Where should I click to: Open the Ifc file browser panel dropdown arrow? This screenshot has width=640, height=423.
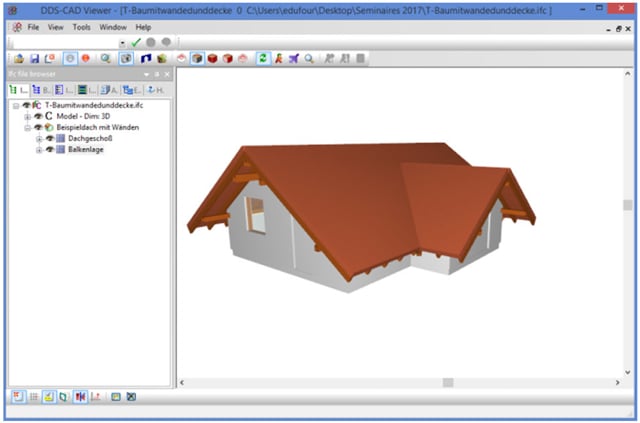click(x=147, y=74)
